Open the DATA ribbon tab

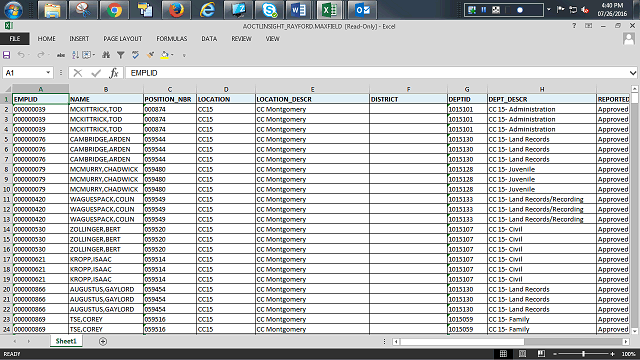pos(209,39)
